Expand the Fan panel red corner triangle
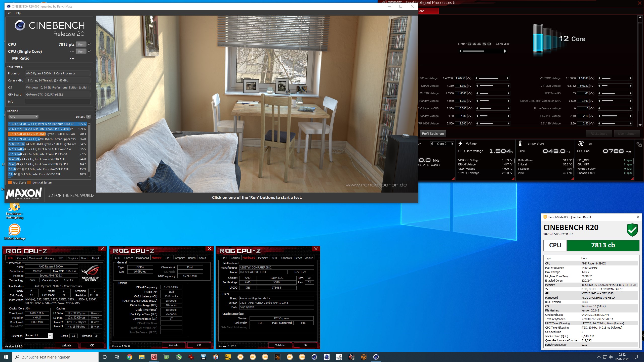The image size is (644, 362). tap(632, 178)
